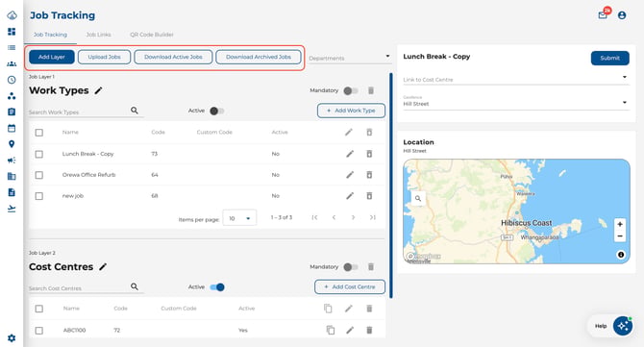
Task: Click the Add Layer button
Action: click(x=52, y=57)
